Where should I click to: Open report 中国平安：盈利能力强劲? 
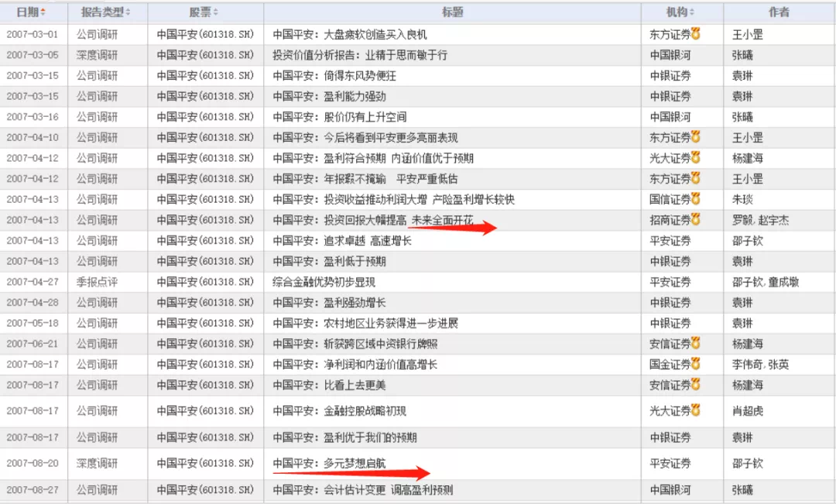[329, 97]
